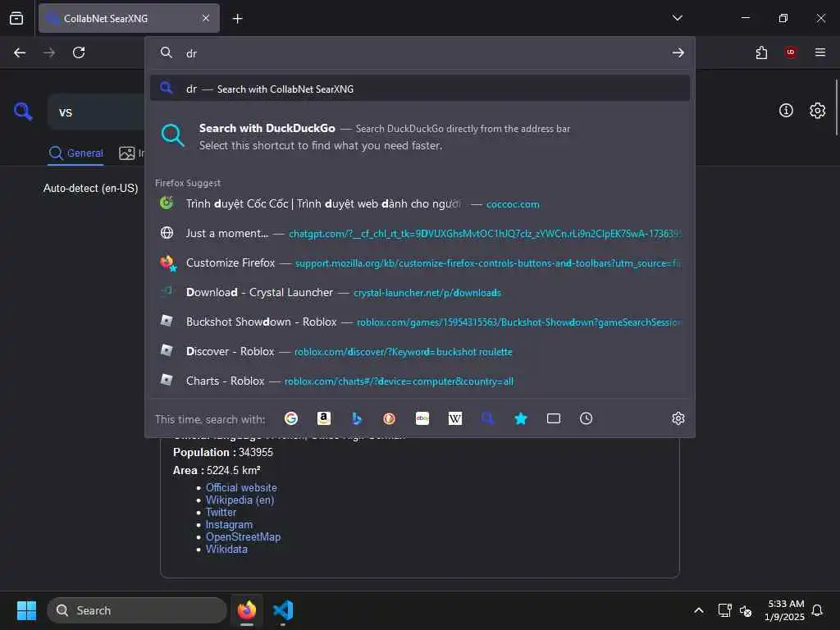Open Charts - Roblox suggestion
This screenshot has width=840, height=630.
[420, 381]
